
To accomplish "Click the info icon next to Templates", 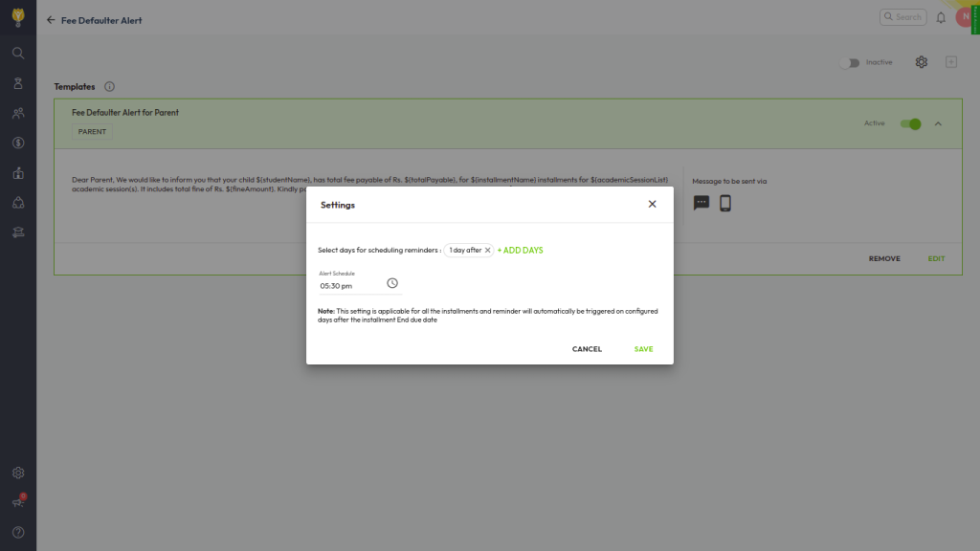I will pos(109,87).
